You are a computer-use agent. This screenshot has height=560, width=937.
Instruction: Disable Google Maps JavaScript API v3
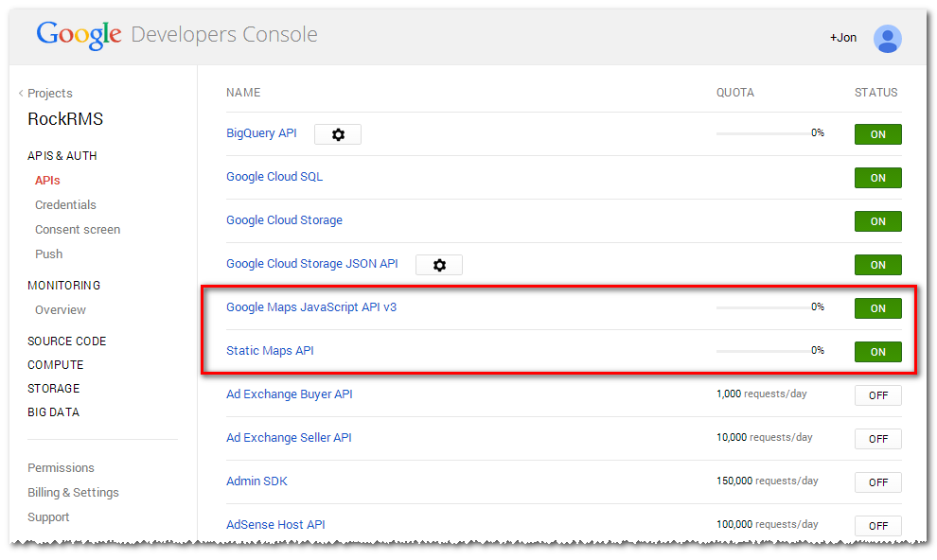[877, 308]
